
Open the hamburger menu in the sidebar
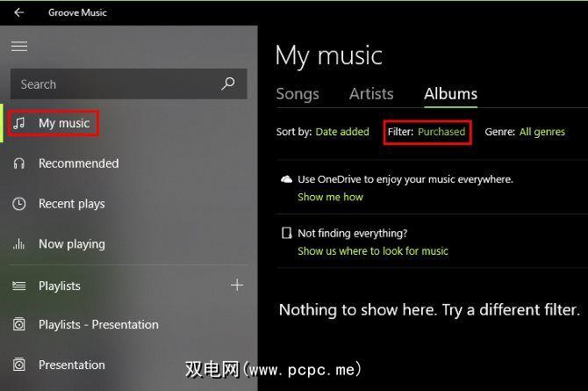19,47
